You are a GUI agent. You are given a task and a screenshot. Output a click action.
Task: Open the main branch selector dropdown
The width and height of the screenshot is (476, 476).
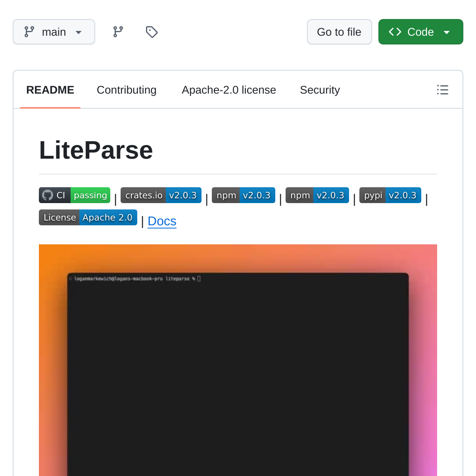(x=54, y=32)
